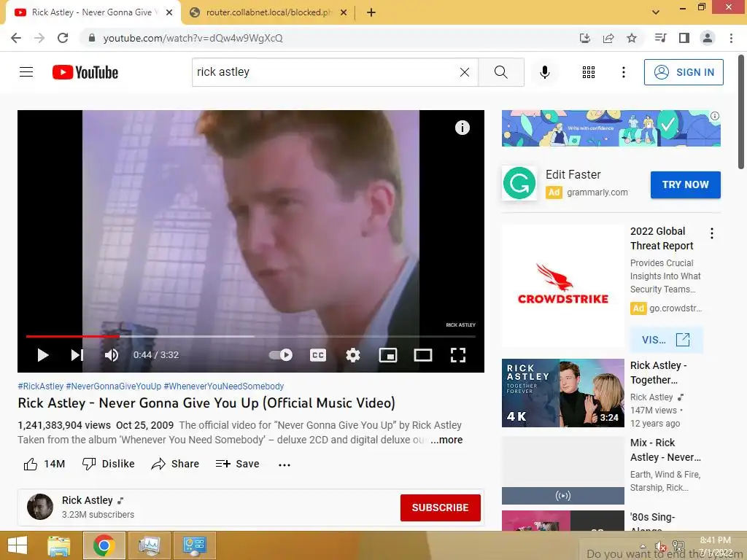Click the address bar URL
Image resolution: width=747 pixels, height=560 pixels.
pos(193,38)
